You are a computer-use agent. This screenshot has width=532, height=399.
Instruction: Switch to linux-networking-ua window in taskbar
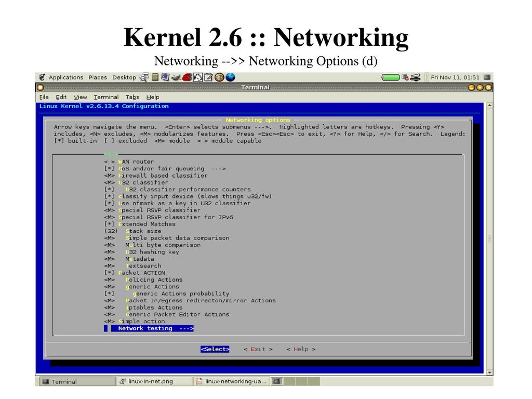pos(232,381)
